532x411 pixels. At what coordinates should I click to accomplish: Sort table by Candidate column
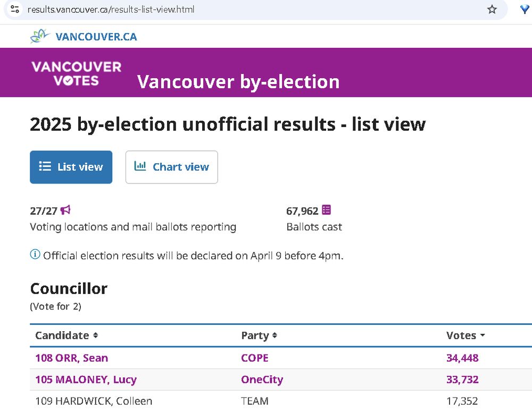click(x=66, y=335)
